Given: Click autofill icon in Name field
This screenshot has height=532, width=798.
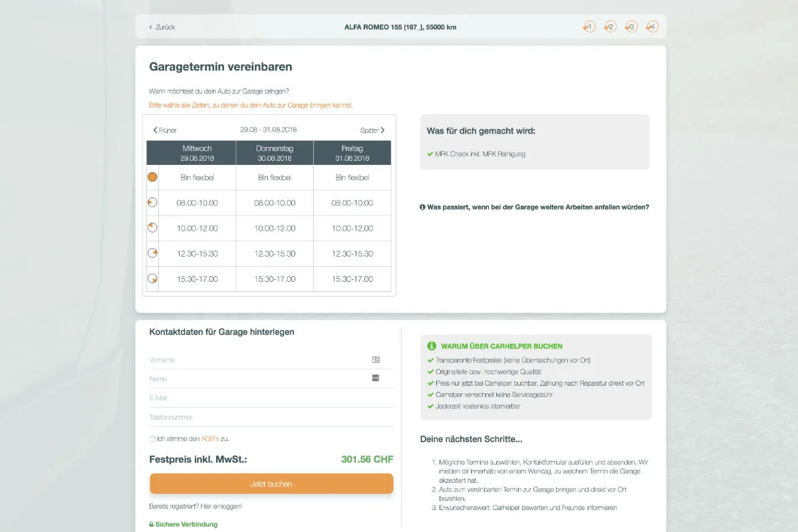Looking at the screenshot, I should (376, 378).
